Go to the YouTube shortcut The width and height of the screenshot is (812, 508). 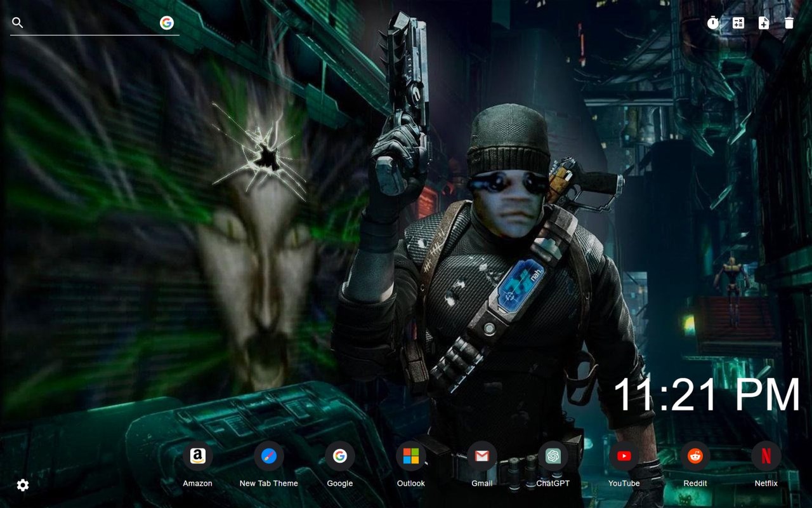[x=624, y=456]
